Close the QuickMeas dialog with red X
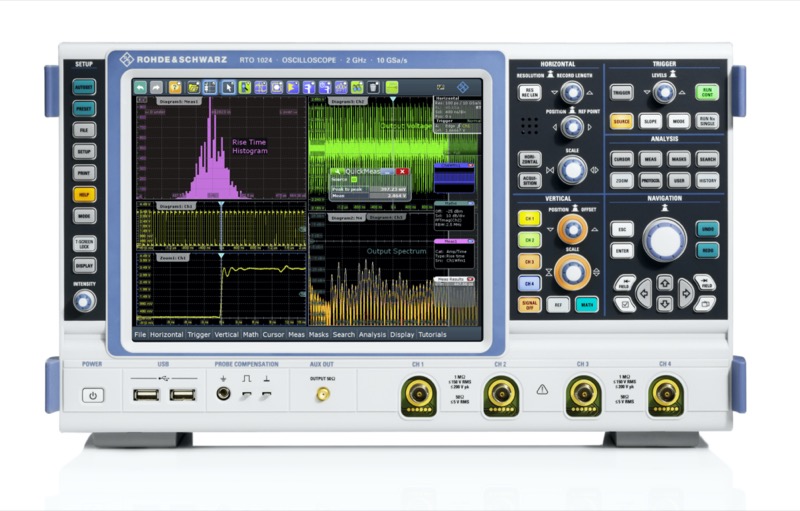This screenshot has height=511, width=800. tap(402, 172)
